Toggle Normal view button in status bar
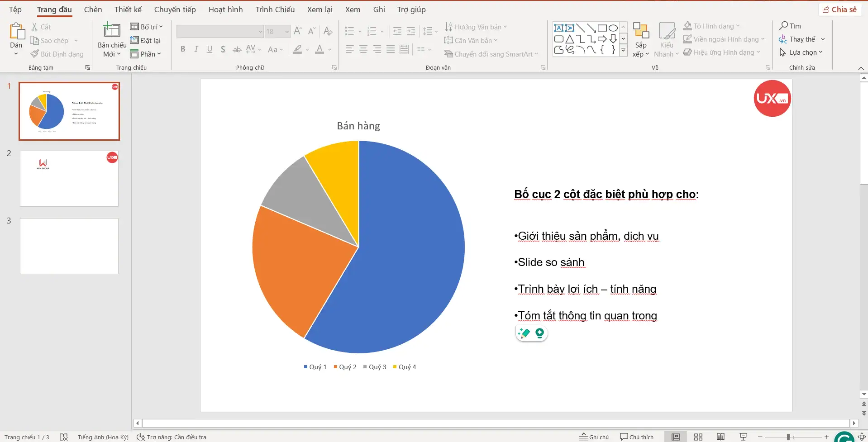This screenshot has height=442, width=868. coord(676,437)
